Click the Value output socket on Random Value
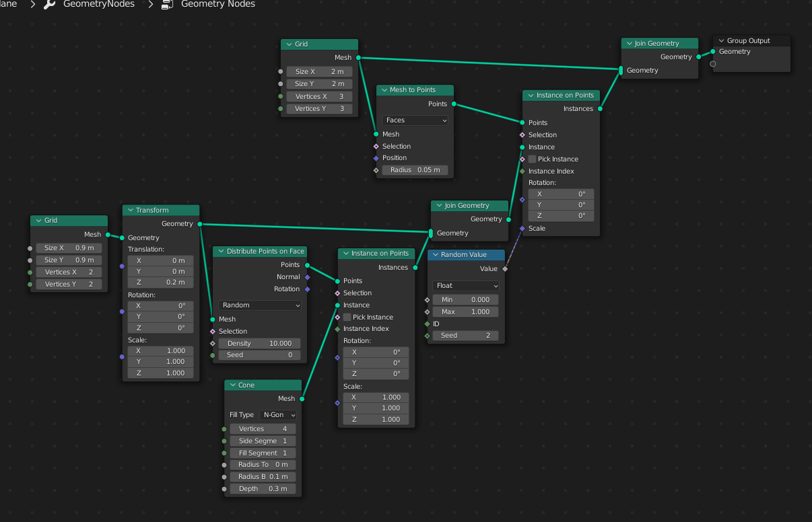 point(505,269)
